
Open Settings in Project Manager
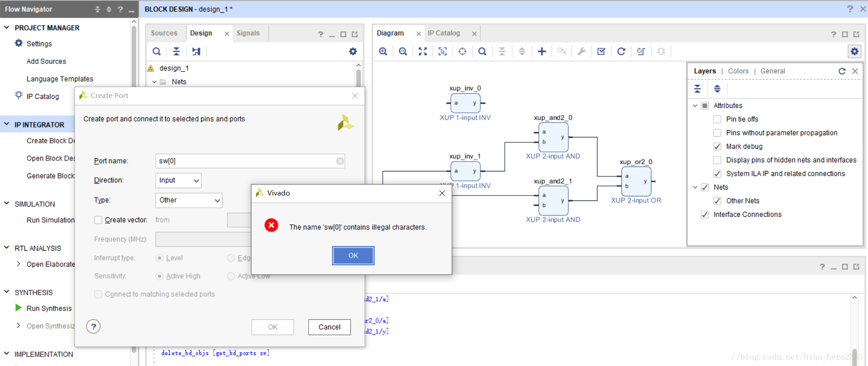[39, 44]
